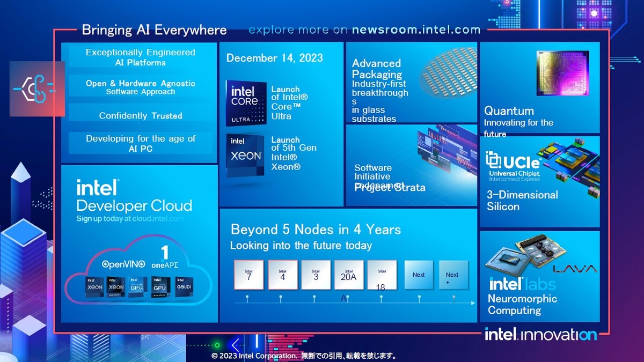
Task: Click the '© 2023 Intel Corporation' copyright line
Action: 304,356
